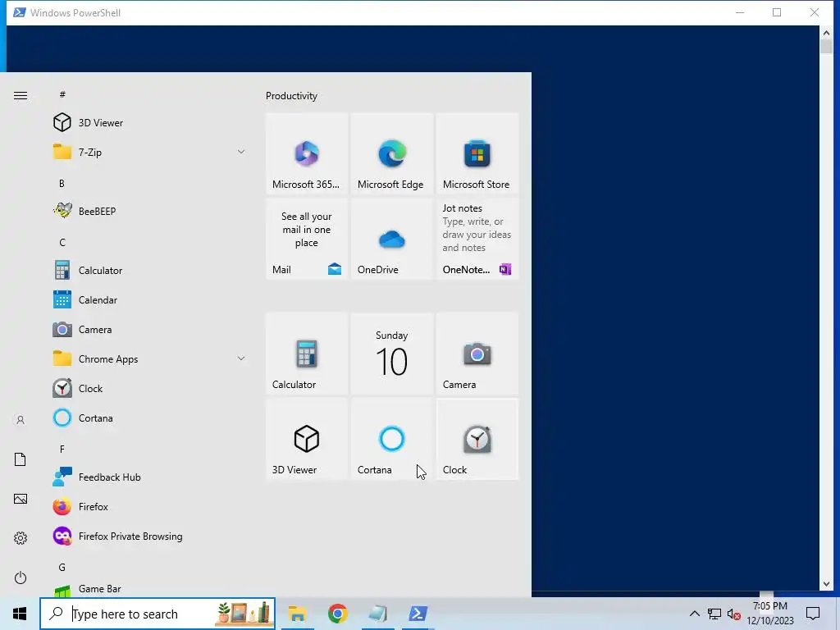Open the Microsoft Store tile

pos(477,153)
